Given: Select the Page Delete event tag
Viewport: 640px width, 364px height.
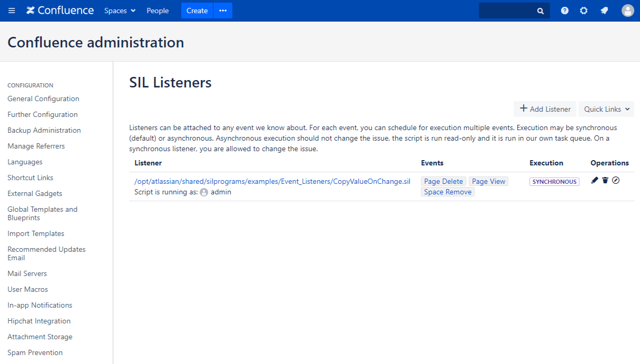Looking at the screenshot, I should tap(444, 181).
